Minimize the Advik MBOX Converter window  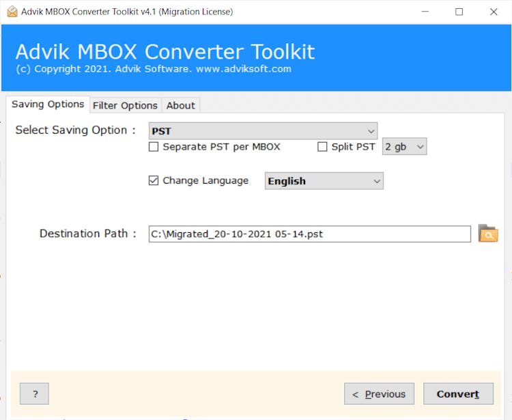(425, 12)
